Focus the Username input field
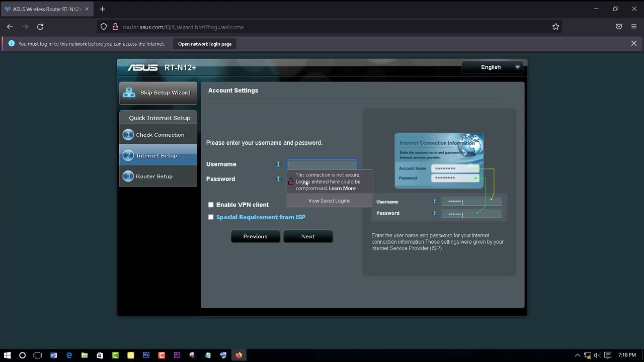Screen dimensions: 644x362 pos(322,164)
